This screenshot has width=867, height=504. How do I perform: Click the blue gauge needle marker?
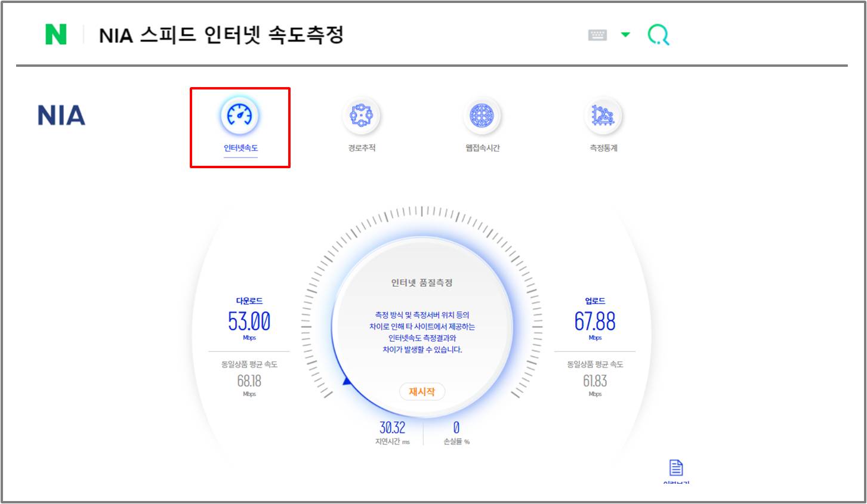click(x=347, y=381)
